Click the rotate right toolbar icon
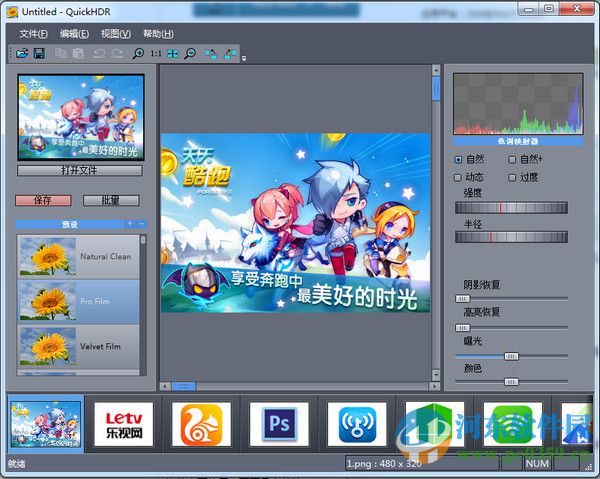This screenshot has width=600, height=479. pyautogui.click(x=230, y=54)
